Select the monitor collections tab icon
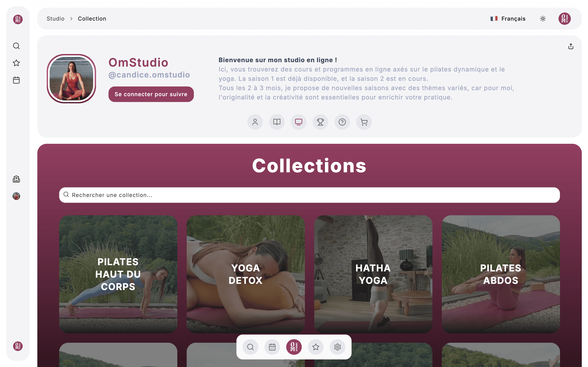Image resolution: width=588 pixels, height=367 pixels. click(298, 122)
